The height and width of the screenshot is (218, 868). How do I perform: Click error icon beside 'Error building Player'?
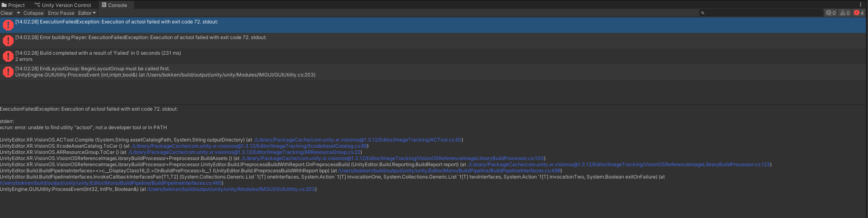coord(8,41)
